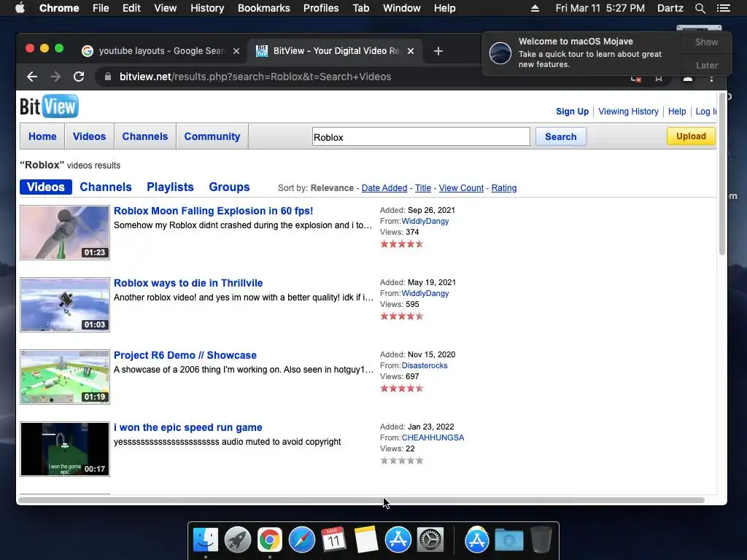Click the Chrome address bar URL
Image resolution: width=747 pixels, height=560 pixels.
pyautogui.click(x=255, y=77)
